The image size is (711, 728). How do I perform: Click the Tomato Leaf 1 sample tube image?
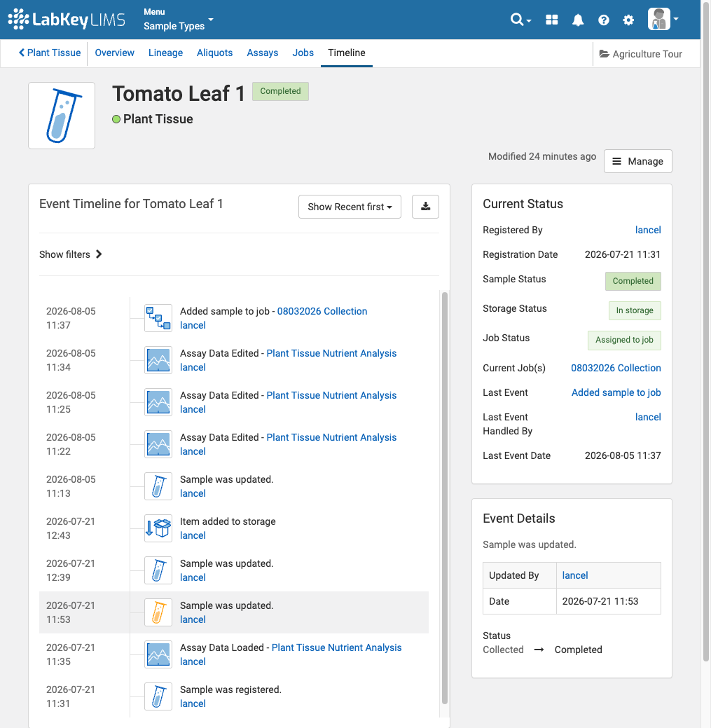(x=62, y=116)
